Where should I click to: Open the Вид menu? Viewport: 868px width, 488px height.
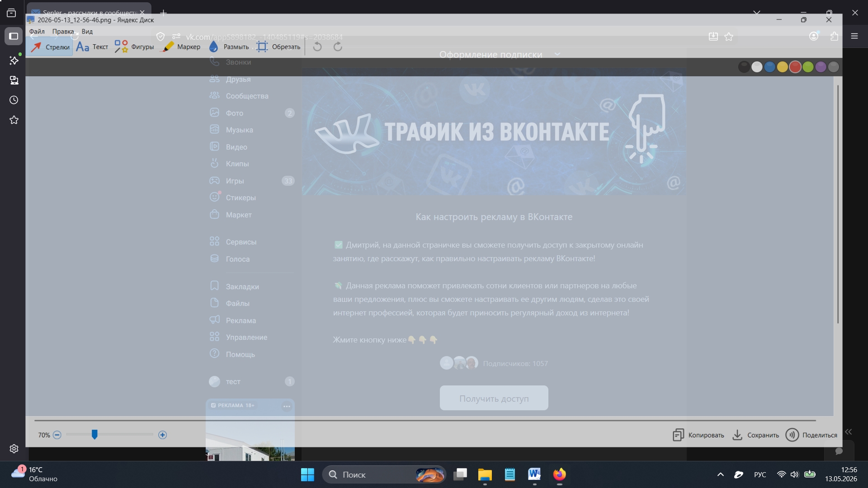pos(87,32)
